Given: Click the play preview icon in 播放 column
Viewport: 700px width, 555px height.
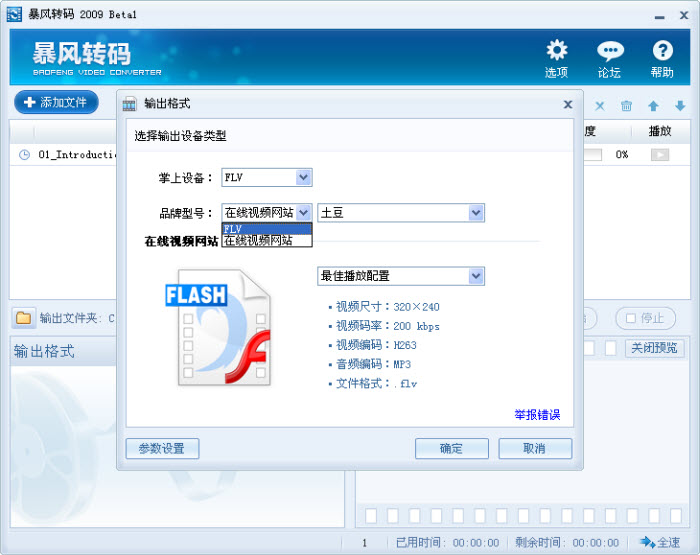Looking at the screenshot, I should (x=660, y=155).
